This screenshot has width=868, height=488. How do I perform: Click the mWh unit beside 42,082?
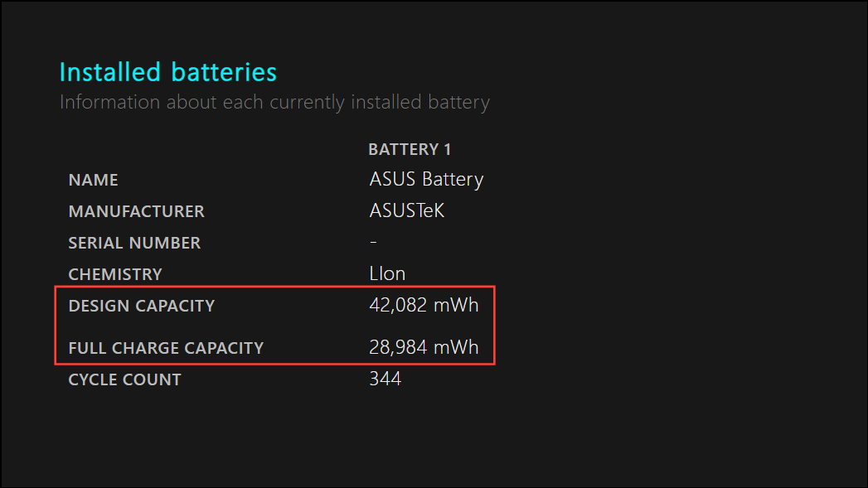(456, 306)
